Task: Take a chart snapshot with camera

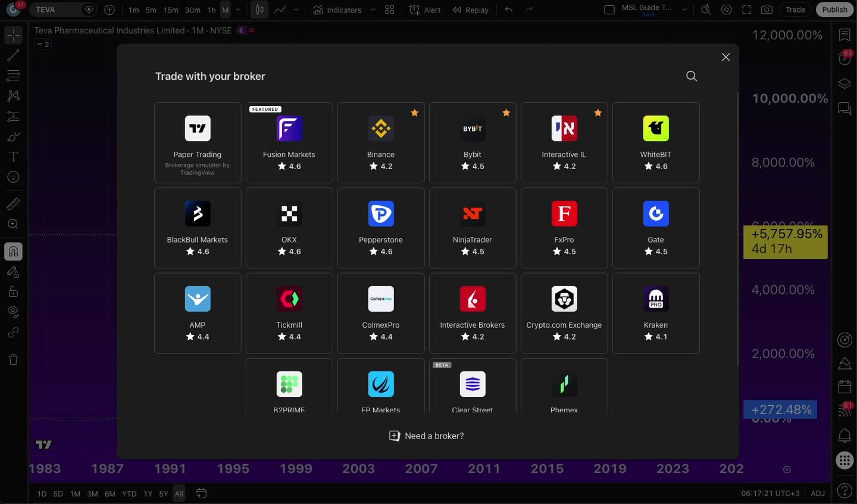Action: [767, 10]
